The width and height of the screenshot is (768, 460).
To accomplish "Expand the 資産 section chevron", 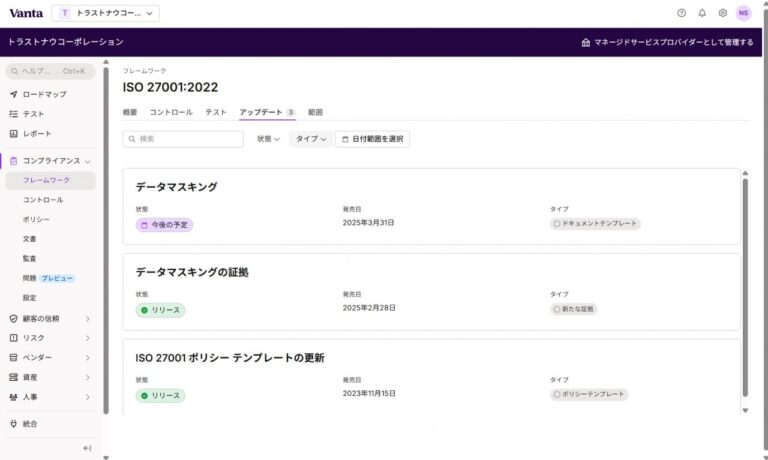I will point(88,378).
